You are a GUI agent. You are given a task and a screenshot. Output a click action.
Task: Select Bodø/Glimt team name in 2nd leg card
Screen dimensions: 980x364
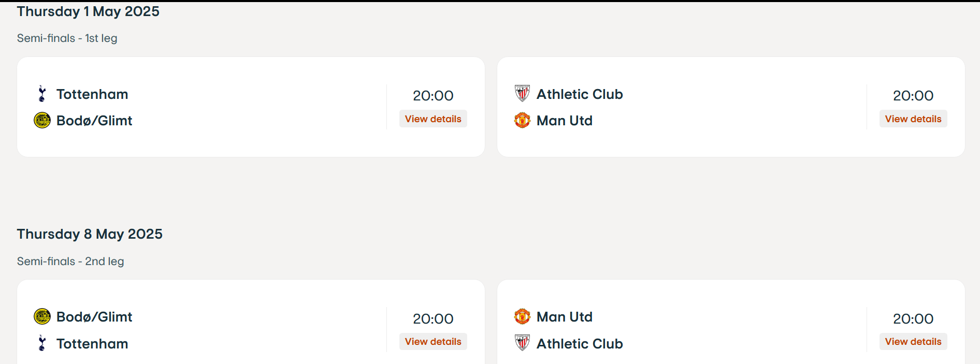(94, 317)
